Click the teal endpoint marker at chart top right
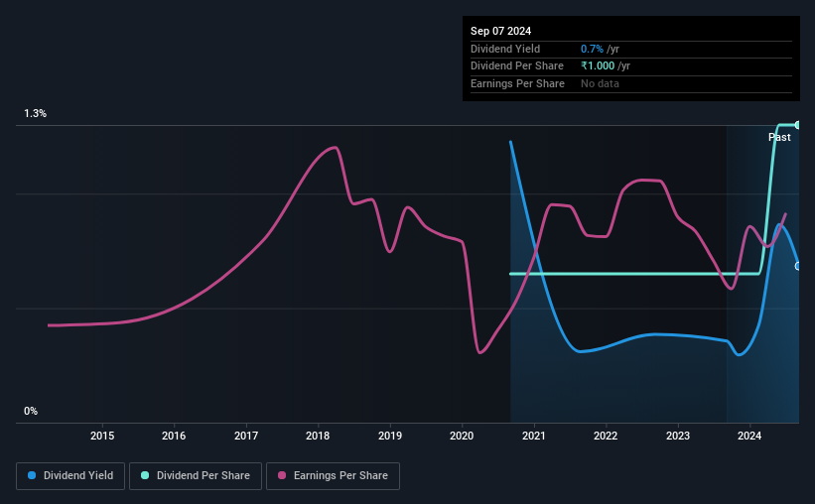 point(797,125)
